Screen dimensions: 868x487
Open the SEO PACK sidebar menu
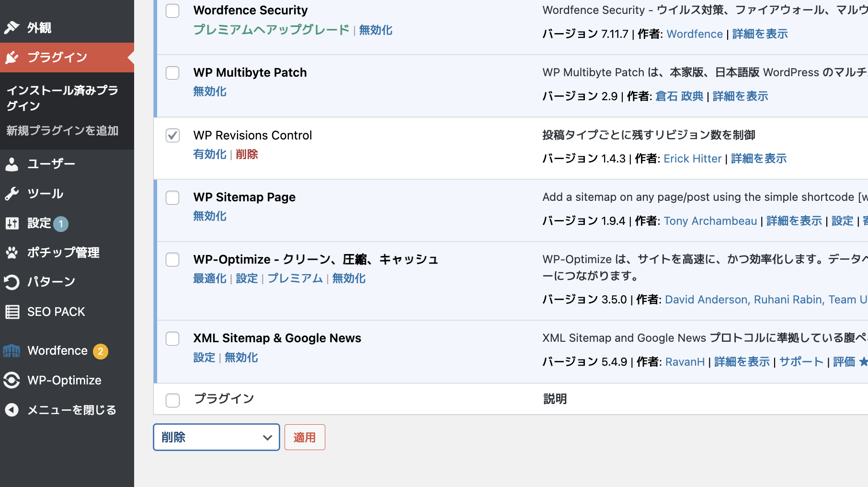point(67,312)
